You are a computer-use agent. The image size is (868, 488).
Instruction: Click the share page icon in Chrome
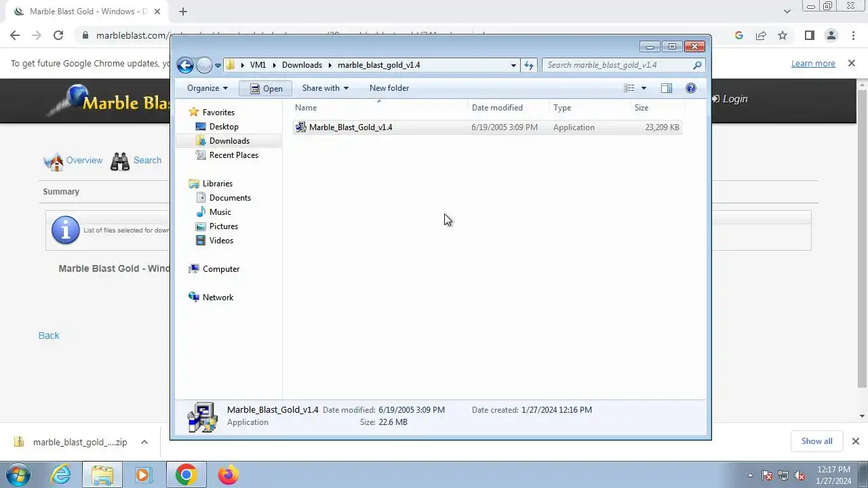click(761, 35)
